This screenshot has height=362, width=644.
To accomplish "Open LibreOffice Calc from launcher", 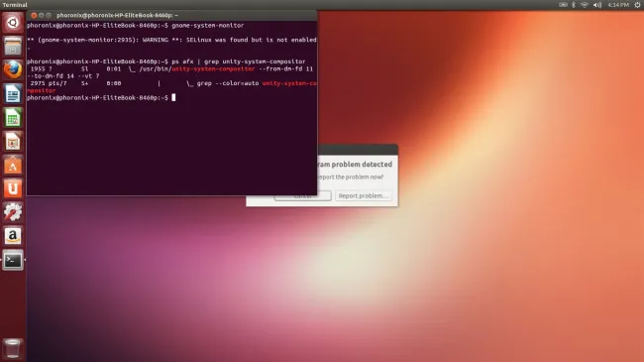I will 13,118.
